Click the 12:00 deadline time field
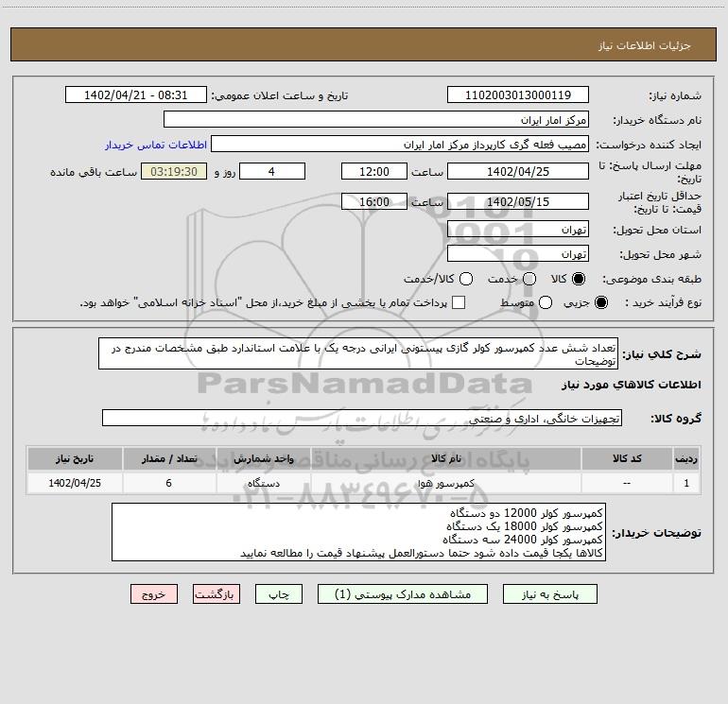The height and width of the screenshot is (704, 728). click(374, 171)
